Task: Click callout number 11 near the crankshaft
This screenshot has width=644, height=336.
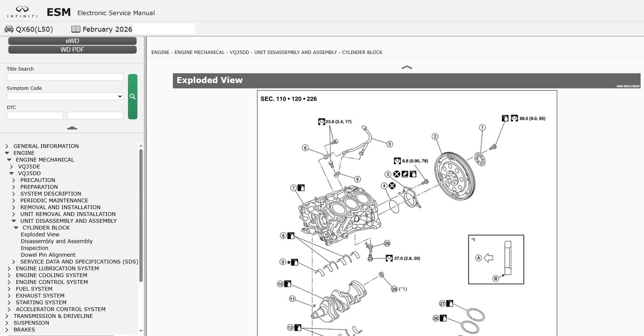Action: pyautogui.click(x=292, y=299)
